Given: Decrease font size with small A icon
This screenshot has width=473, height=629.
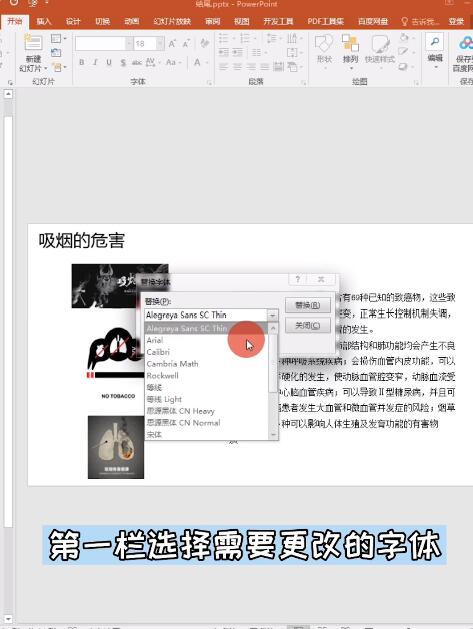Looking at the screenshot, I should (x=186, y=43).
